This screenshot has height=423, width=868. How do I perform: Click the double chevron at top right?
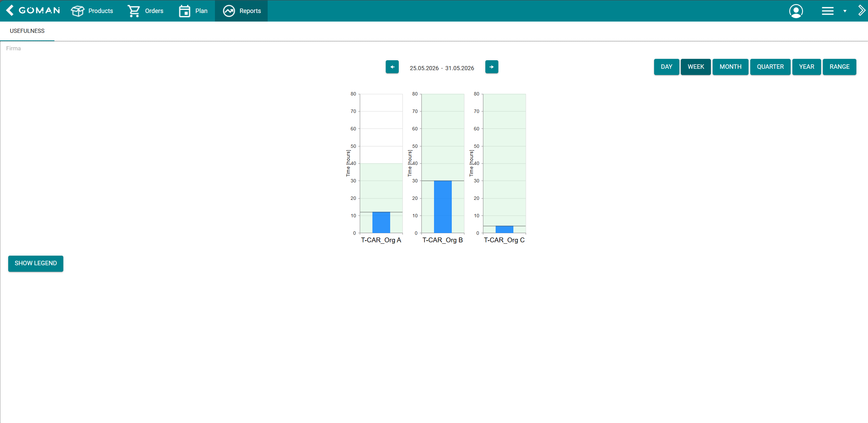[x=862, y=11]
